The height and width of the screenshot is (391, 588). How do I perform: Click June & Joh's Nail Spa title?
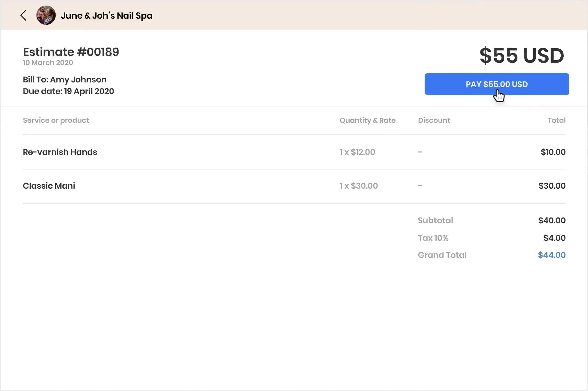(x=106, y=16)
